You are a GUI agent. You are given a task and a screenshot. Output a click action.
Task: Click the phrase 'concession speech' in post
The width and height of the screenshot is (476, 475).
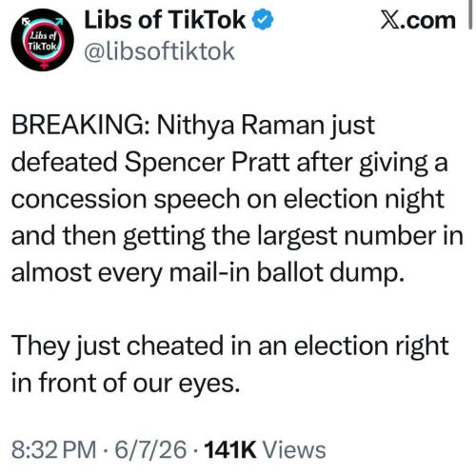click(126, 200)
